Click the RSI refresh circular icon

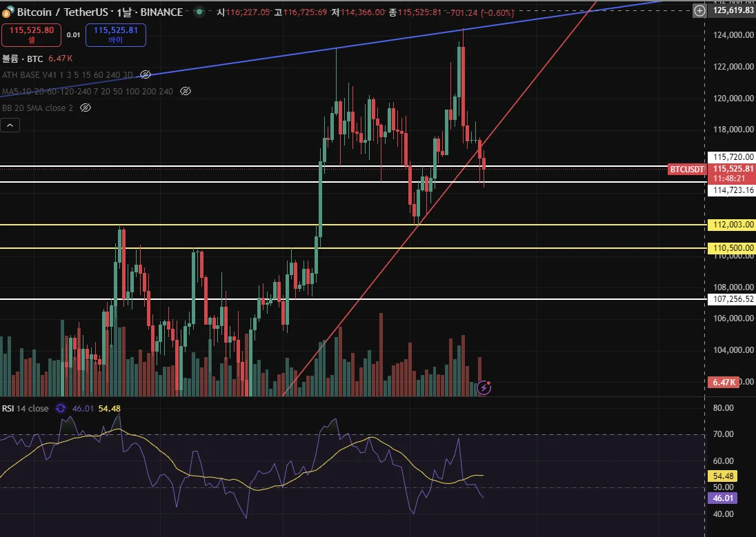coord(61,408)
